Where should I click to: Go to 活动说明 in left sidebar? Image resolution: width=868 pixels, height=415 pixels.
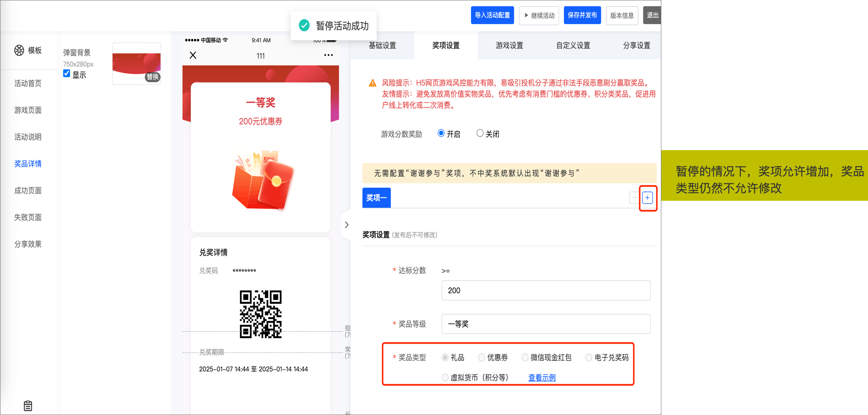[28, 137]
